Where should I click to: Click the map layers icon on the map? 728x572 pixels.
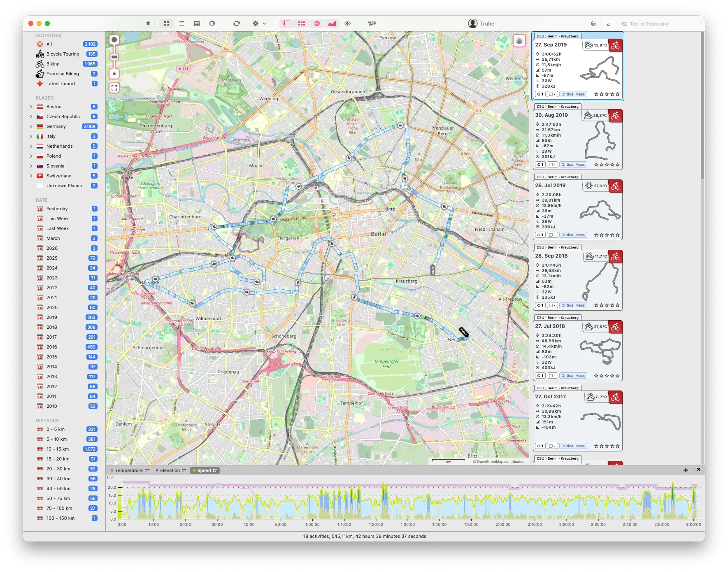pos(520,41)
